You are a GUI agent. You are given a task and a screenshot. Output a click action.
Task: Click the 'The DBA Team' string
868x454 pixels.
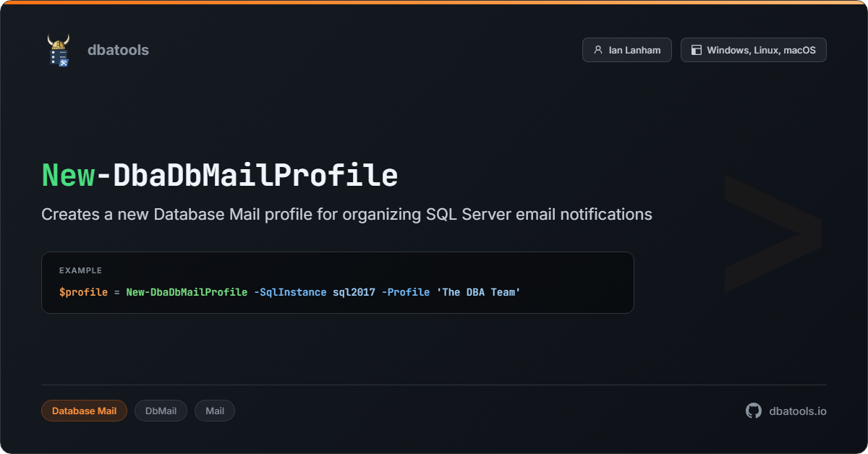click(479, 292)
